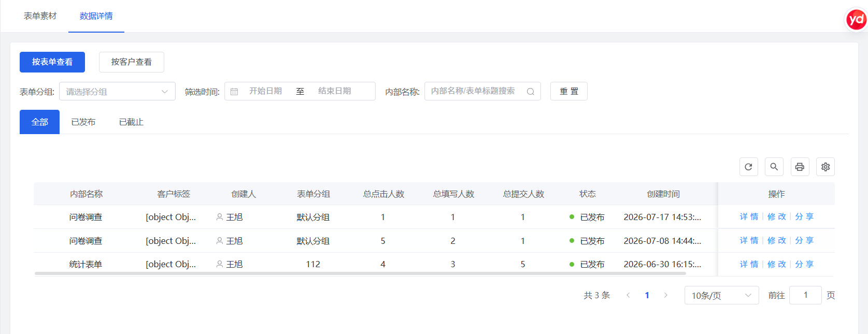Click the 状态 column header
Screen dimensions: 868x334
587,194
